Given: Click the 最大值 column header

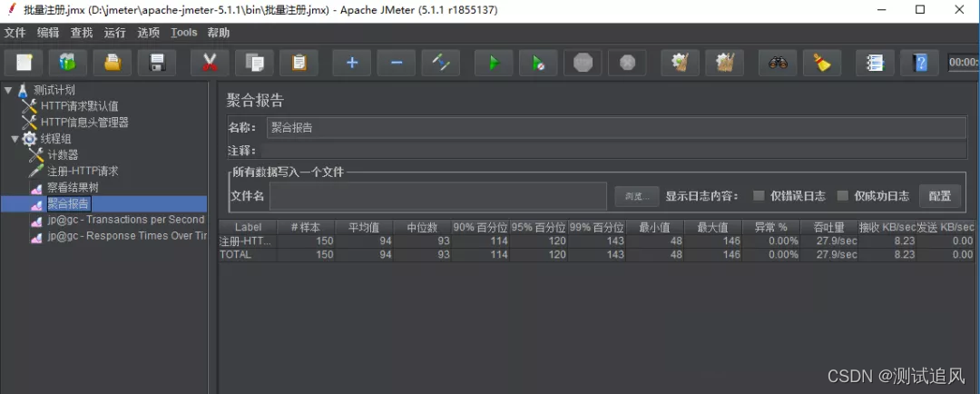Looking at the screenshot, I should click(x=713, y=227).
